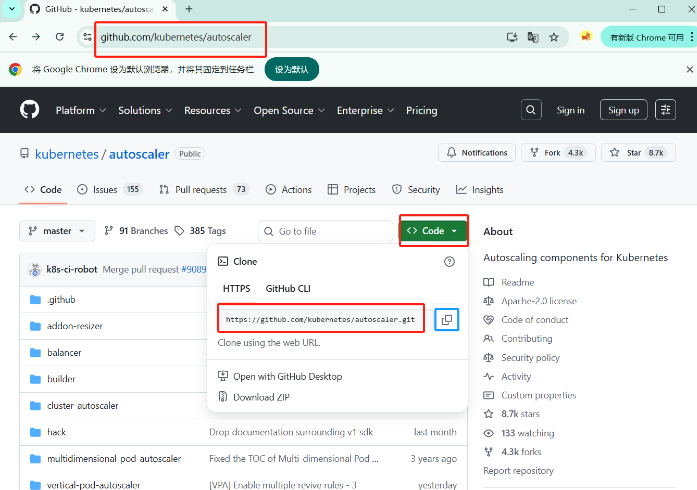The width and height of the screenshot is (697, 490).
Task: Open new browser tab with plus
Action: pos(189,9)
